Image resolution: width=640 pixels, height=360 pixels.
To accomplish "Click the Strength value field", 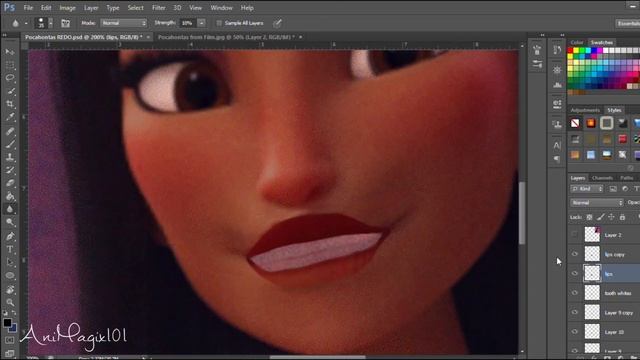I will 188,23.
